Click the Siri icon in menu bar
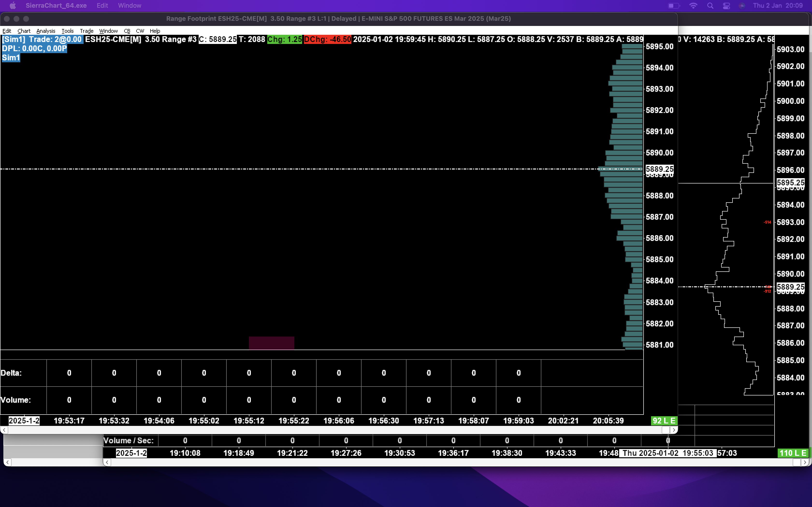The image size is (812, 507). [742, 6]
